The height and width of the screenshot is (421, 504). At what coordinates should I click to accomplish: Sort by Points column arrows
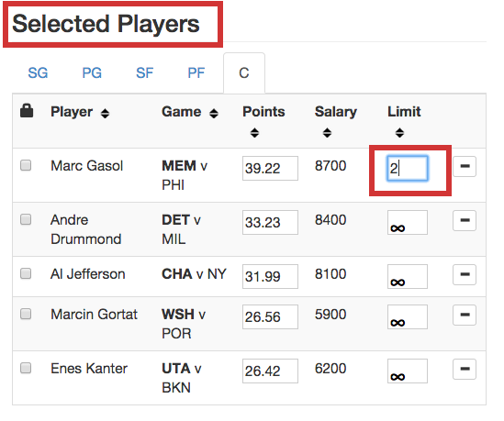tap(254, 133)
